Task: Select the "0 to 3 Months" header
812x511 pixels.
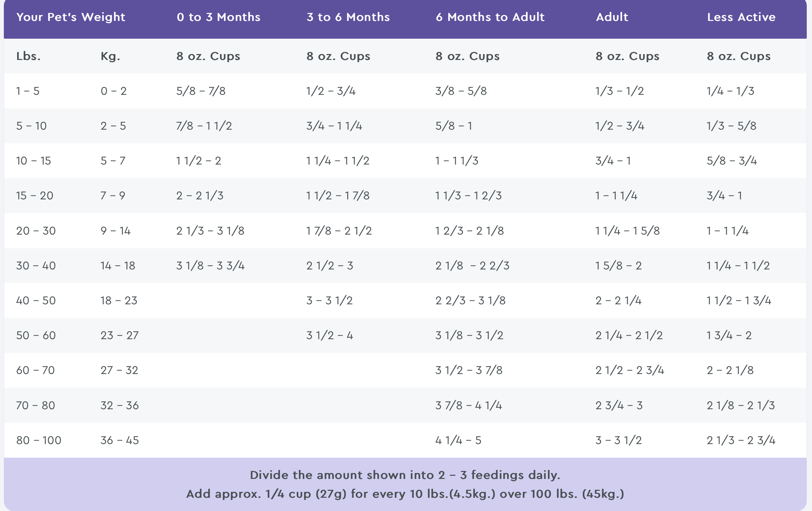Action: coord(218,17)
